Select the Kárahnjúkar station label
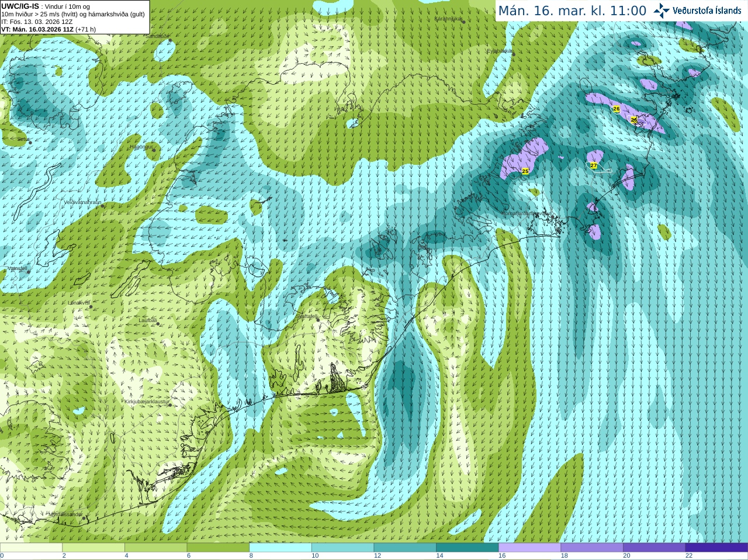This screenshot has width=748, height=560. point(448,19)
